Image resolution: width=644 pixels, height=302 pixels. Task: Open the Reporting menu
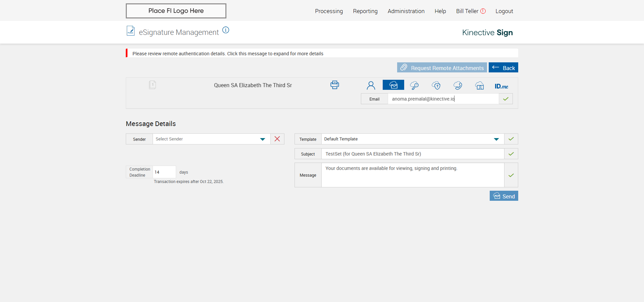point(365,11)
